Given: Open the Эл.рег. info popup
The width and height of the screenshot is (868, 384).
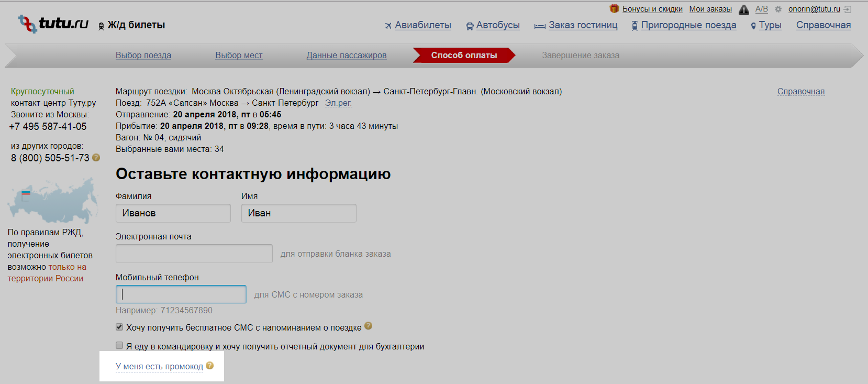Looking at the screenshot, I should [338, 103].
